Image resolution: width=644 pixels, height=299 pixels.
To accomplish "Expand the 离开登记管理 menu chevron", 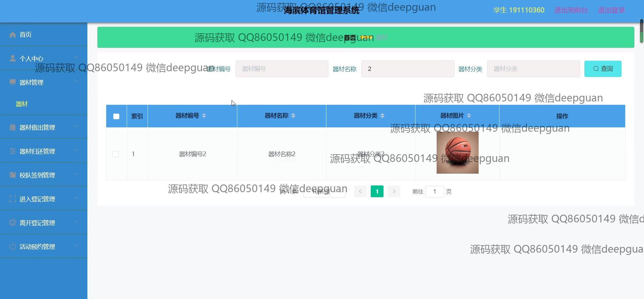I will pyautogui.click(x=77, y=222).
